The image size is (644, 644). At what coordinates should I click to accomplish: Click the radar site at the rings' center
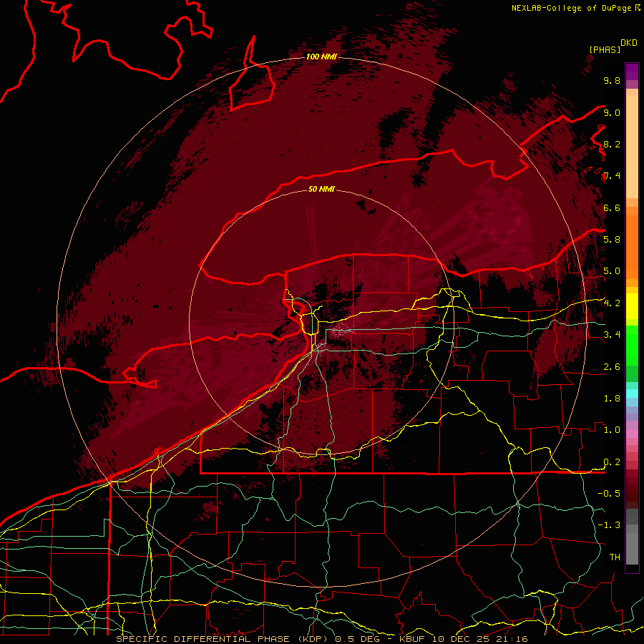pyautogui.click(x=321, y=322)
